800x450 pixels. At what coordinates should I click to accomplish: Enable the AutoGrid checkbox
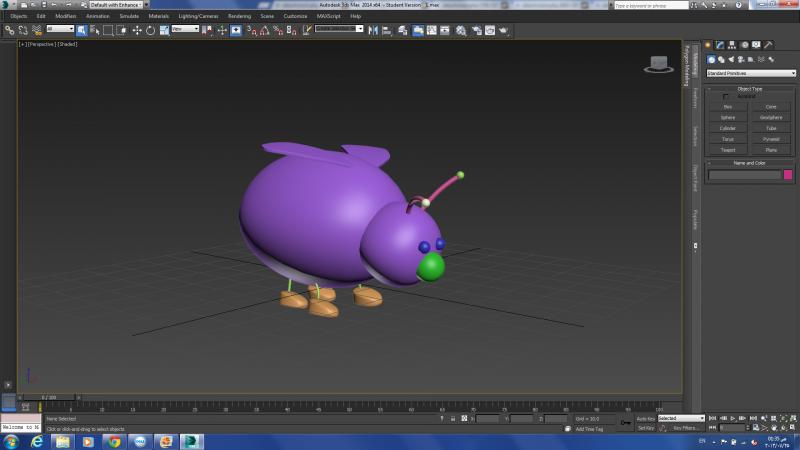coord(726,96)
